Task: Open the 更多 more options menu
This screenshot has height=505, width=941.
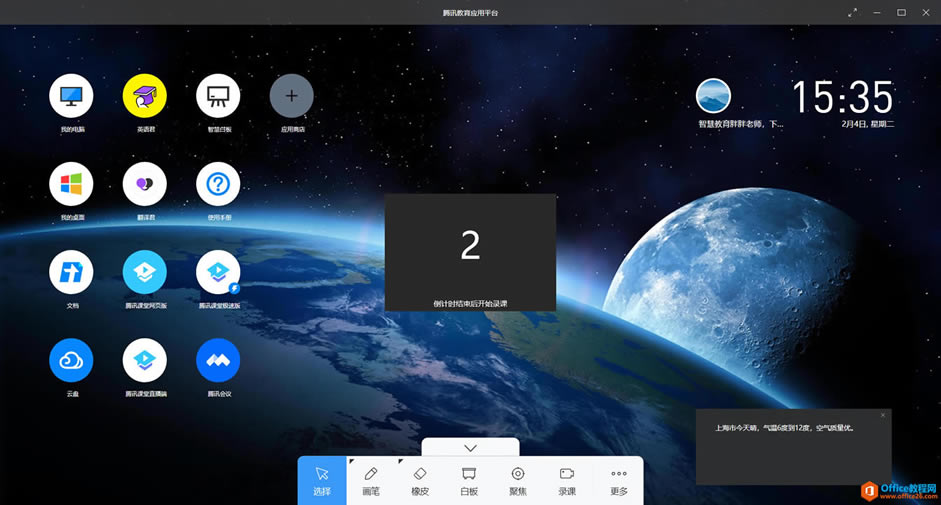Action: pyautogui.click(x=619, y=481)
